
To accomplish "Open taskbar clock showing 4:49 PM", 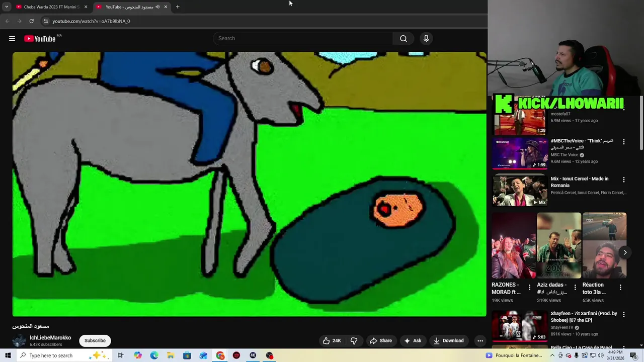I will tap(615, 355).
